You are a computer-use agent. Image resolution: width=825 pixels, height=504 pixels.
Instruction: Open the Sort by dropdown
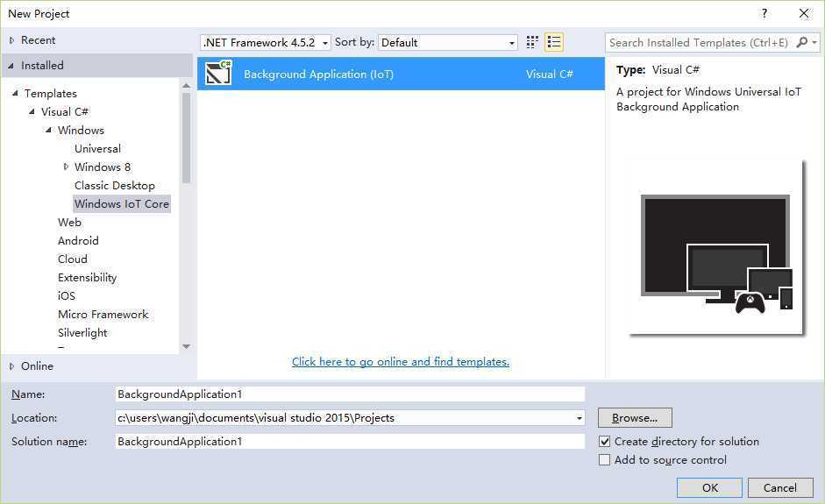(x=448, y=42)
